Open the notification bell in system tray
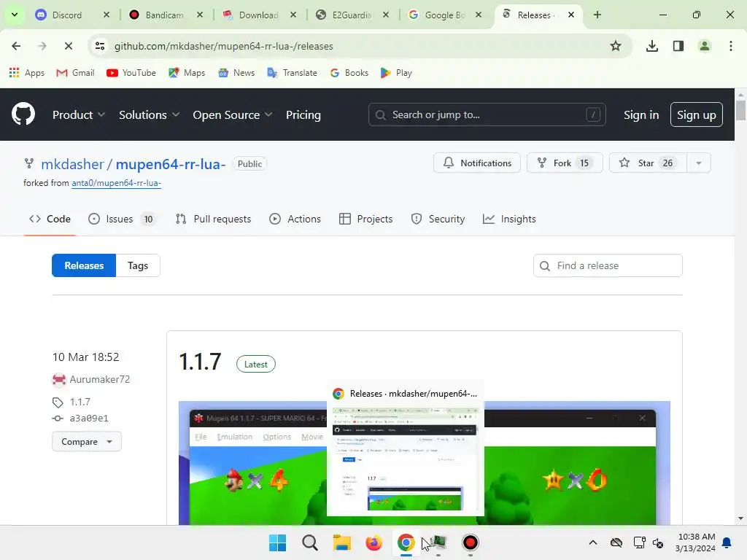 (727, 542)
